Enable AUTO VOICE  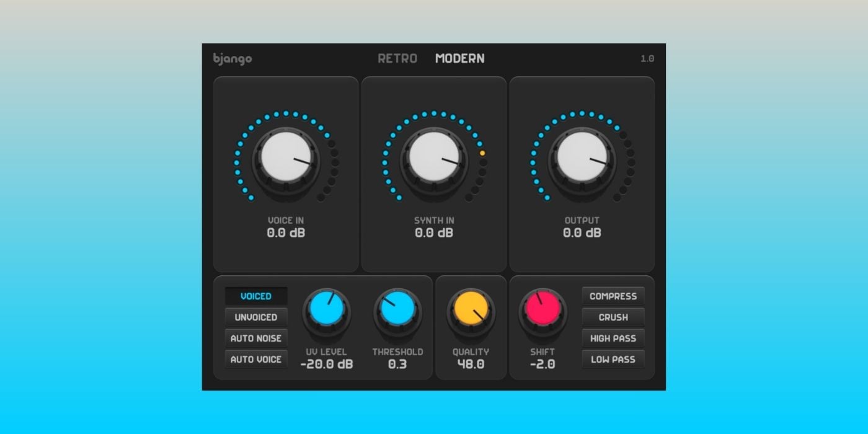(x=256, y=360)
